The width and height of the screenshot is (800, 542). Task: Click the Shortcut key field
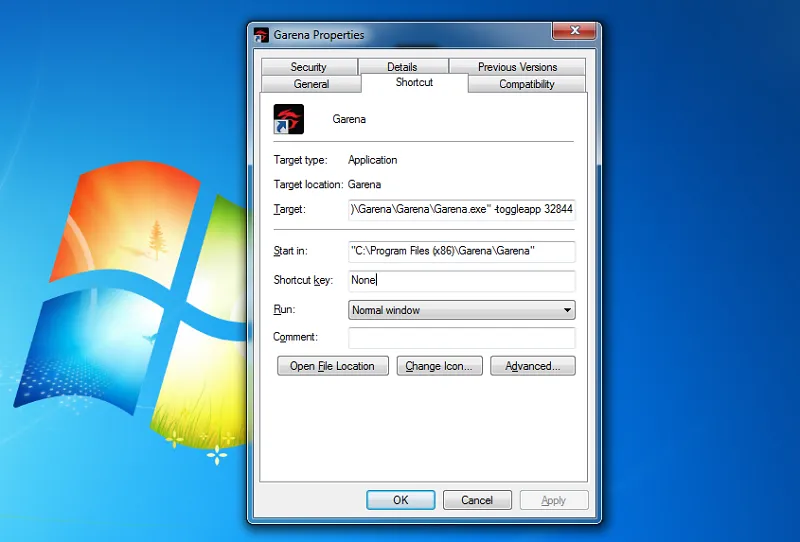(461, 281)
